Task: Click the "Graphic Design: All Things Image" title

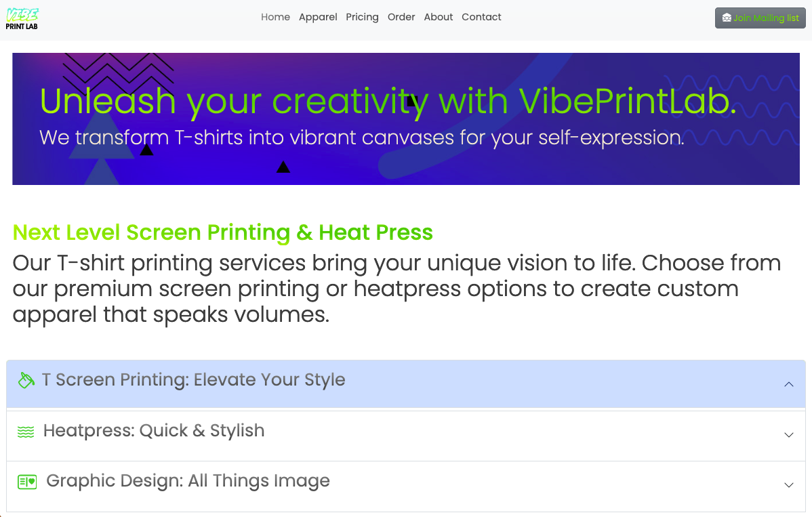Action: click(x=188, y=481)
